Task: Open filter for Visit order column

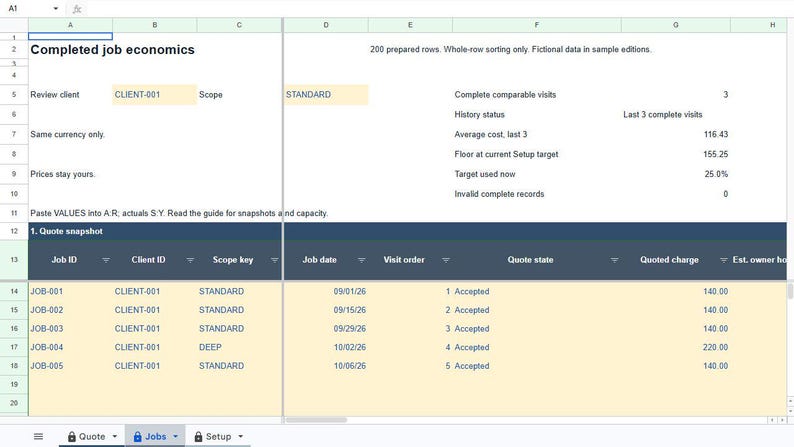Action: [446, 260]
